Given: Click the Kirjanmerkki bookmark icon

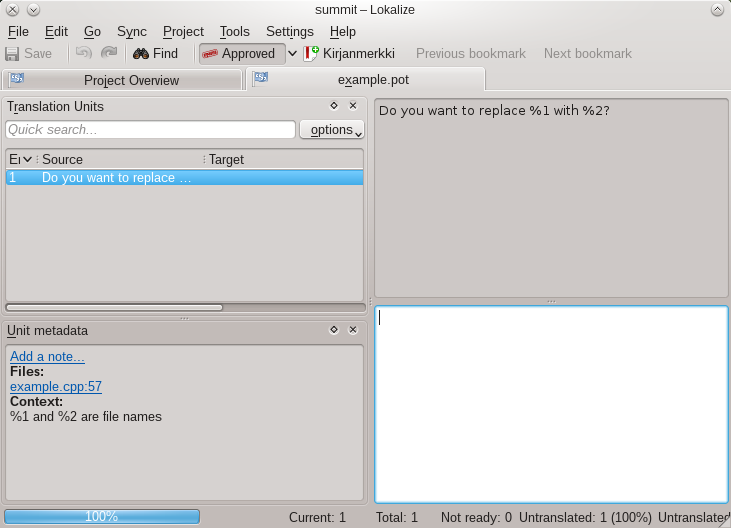Looking at the screenshot, I should [x=311, y=54].
